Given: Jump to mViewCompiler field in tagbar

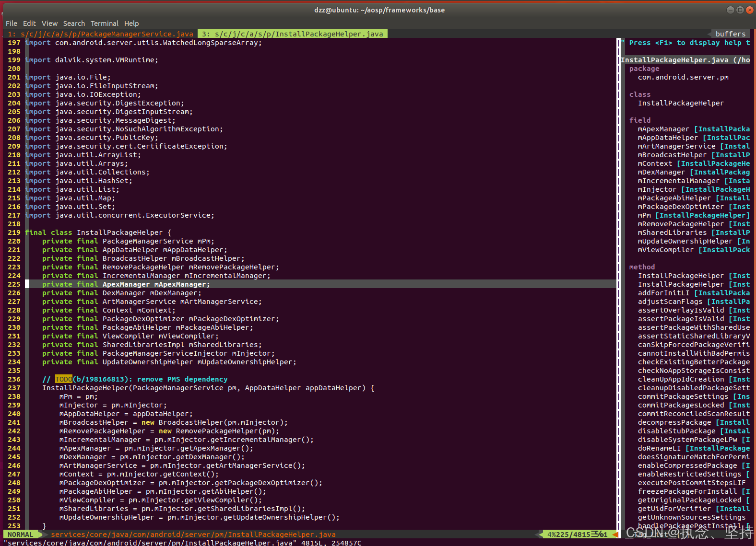Looking at the screenshot, I should 694,250.
